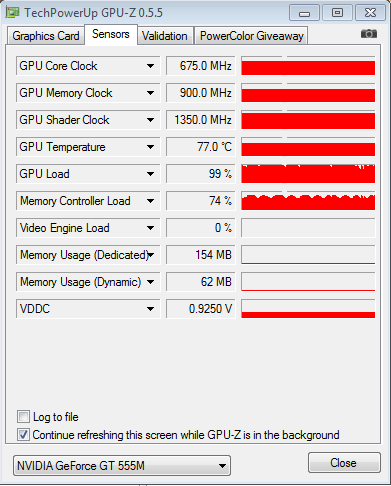Open the GPU Core Clock sensor dropdown

(x=150, y=66)
